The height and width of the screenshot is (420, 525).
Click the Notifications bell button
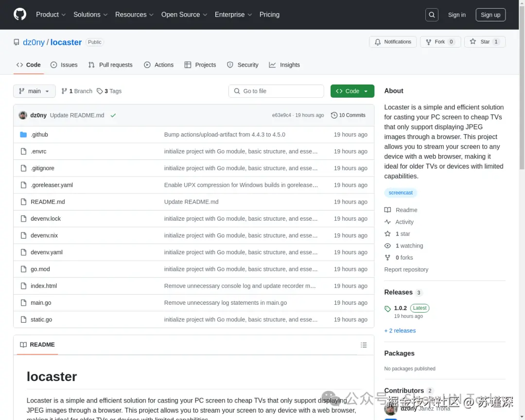393,42
